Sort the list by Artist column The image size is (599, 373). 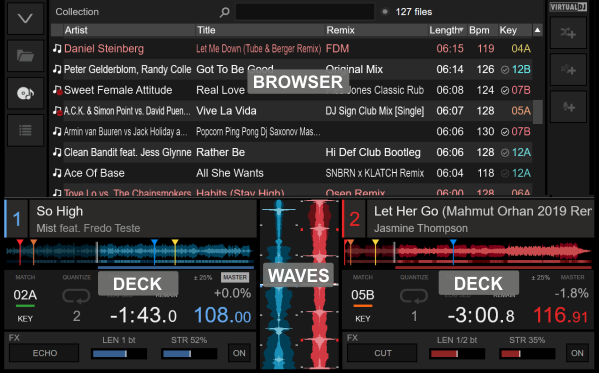pos(129,30)
